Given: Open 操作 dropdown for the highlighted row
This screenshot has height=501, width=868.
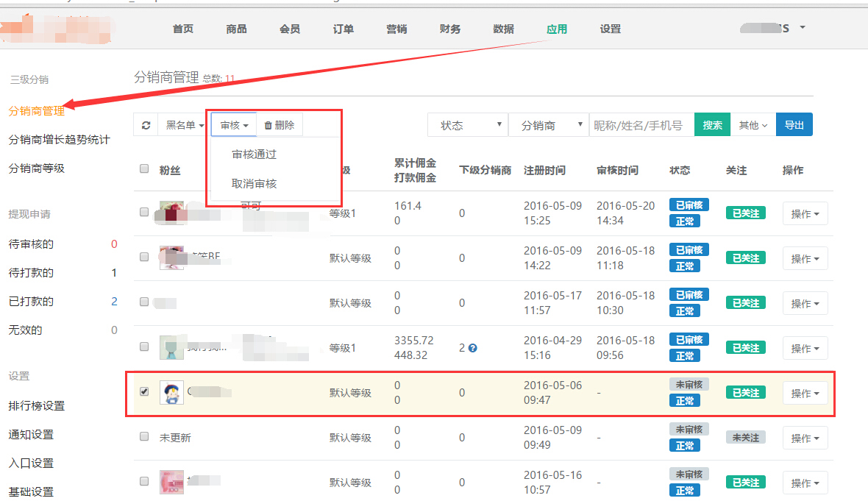Looking at the screenshot, I should coord(805,394).
